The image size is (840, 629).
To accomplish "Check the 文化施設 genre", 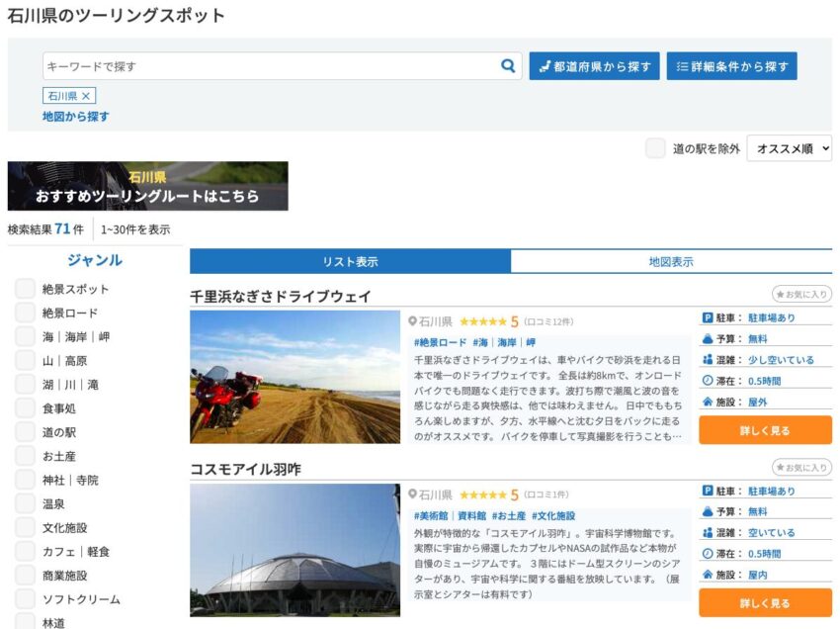I will (25, 527).
